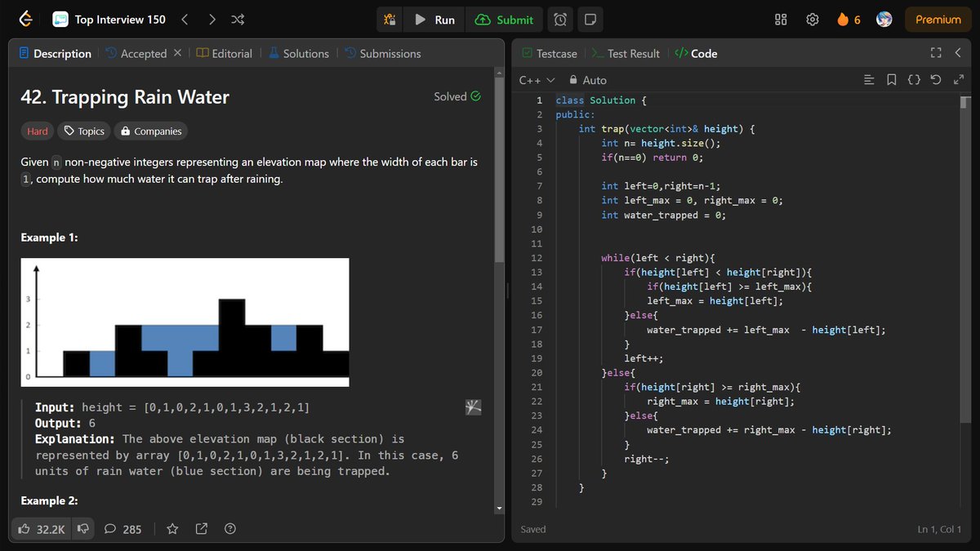This screenshot has width=980, height=551.
Task: Open the notes sticky icon
Action: 590,20
